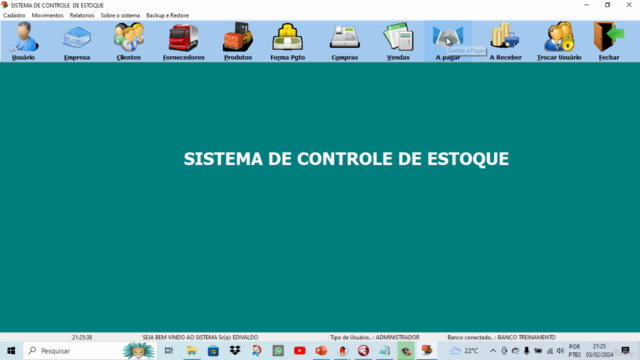Open File Explorer from the taskbar

(x=191, y=351)
